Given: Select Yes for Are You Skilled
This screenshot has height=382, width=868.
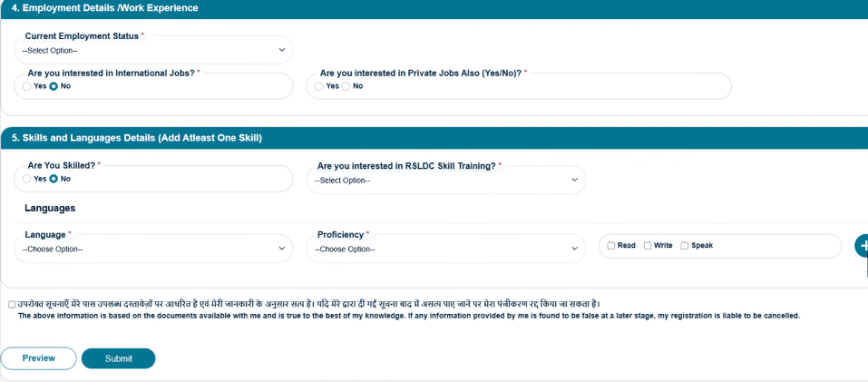Looking at the screenshot, I should pyautogui.click(x=26, y=179).
